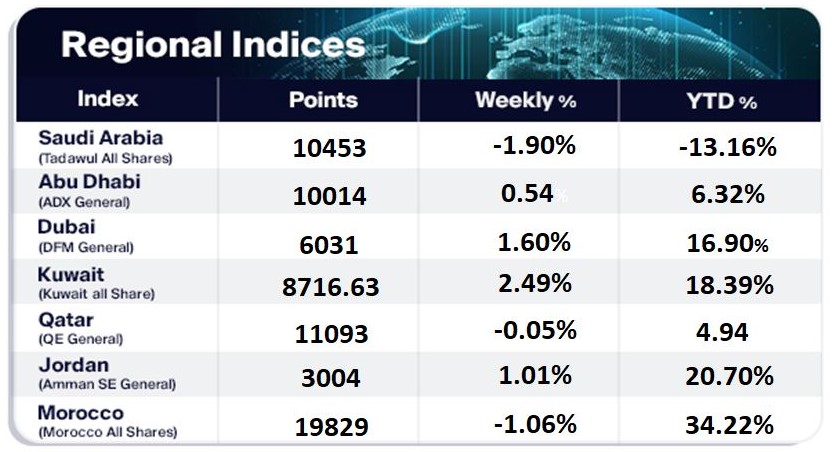Select Morocco points value 19829
Image resolution: width=832 pixels, height=452 pixels.
pos(330,427)
